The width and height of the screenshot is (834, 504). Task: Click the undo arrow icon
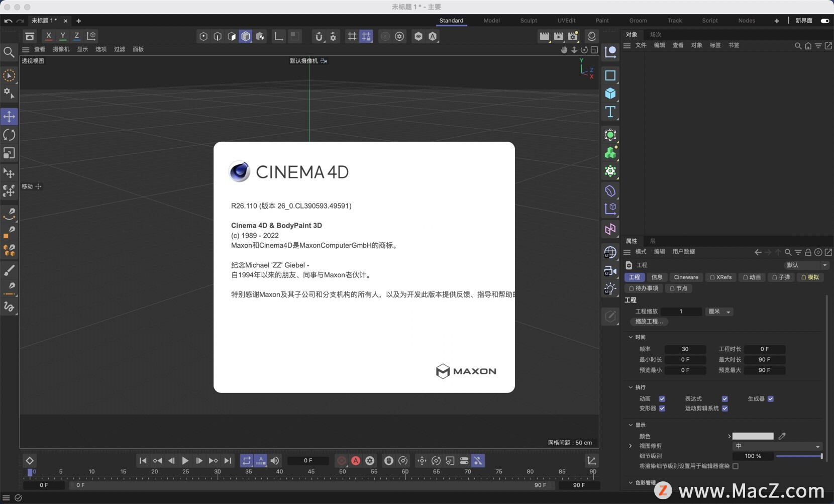pyautogui.click(x=8, y=21)
